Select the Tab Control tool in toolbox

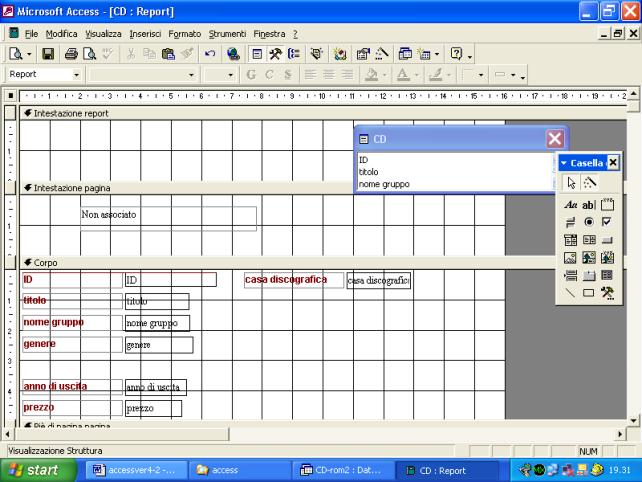tap(588, 275)
